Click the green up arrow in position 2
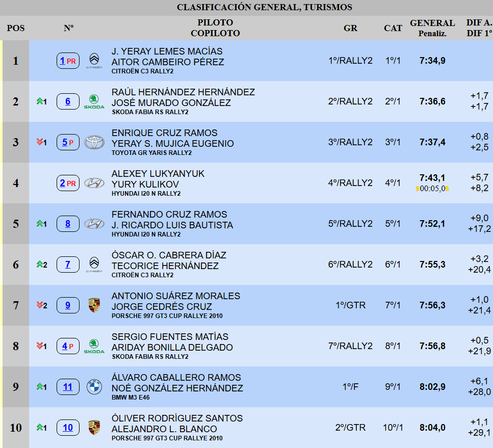Image resolution: width=493 pixels, height=448 pixels. point(40,101)
